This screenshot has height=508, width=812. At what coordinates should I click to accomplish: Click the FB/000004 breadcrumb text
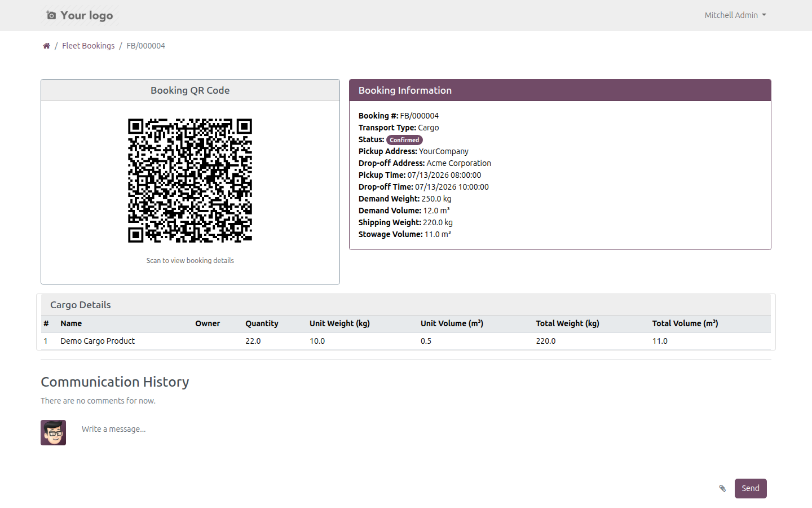(145, 46)
